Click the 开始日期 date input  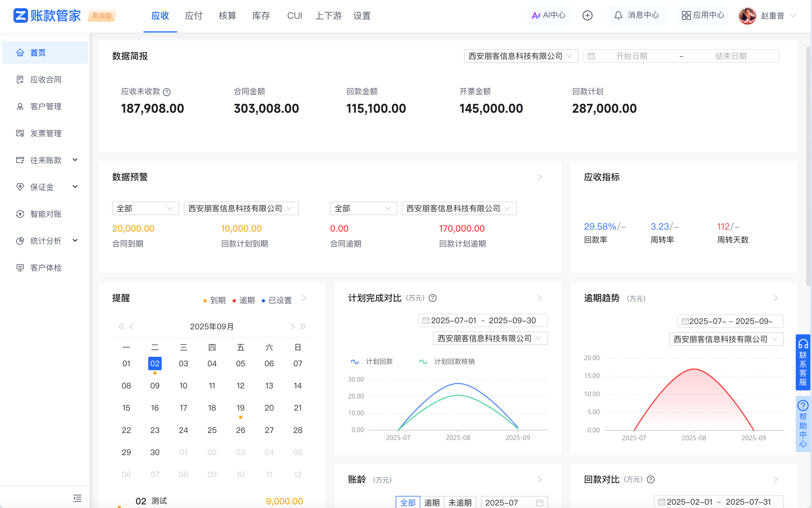point(631,56)
